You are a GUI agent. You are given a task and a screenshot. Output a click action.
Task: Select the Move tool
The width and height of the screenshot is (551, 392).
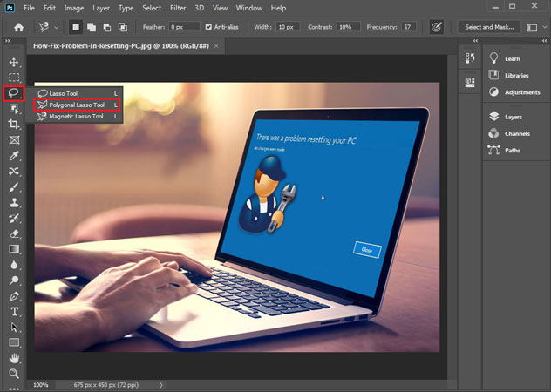(x=14, y=62)
